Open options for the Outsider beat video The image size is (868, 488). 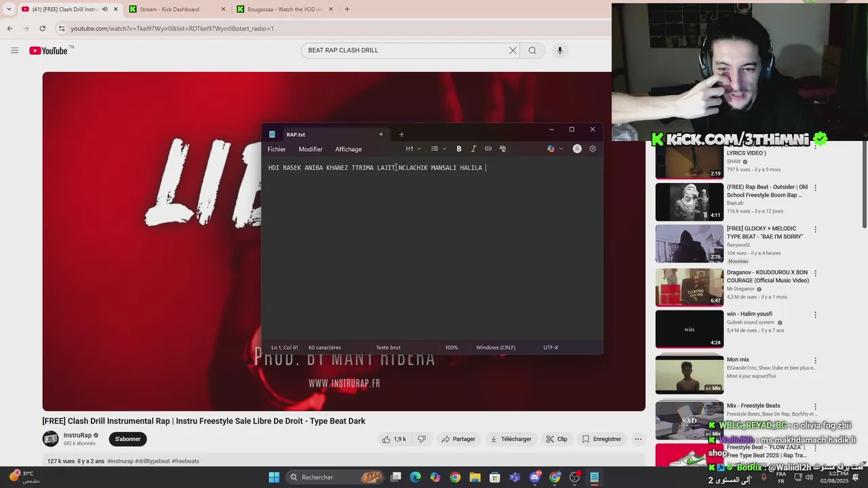pyautogui.click(x=815, y=188)
